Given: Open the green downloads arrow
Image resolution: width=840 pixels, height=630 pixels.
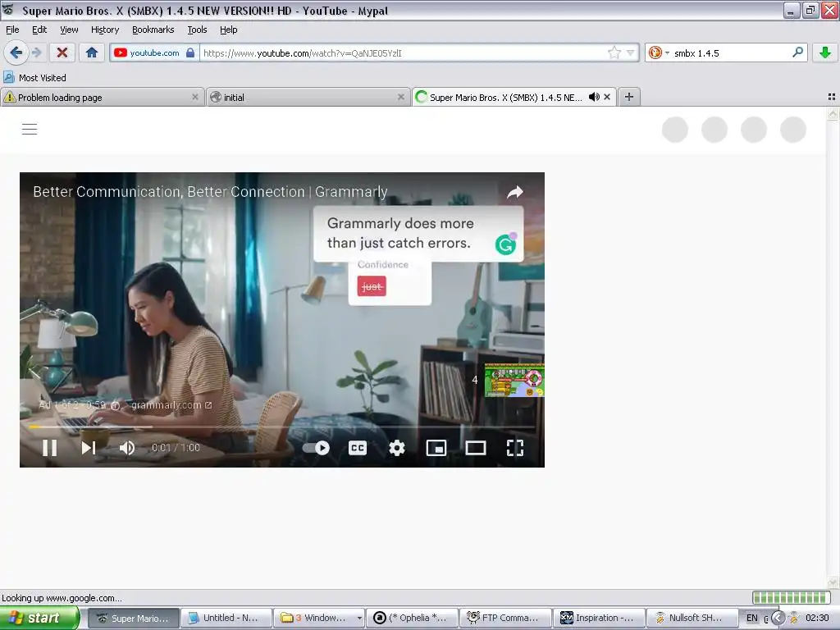Looking at the screenshot, I should (825, 52).
